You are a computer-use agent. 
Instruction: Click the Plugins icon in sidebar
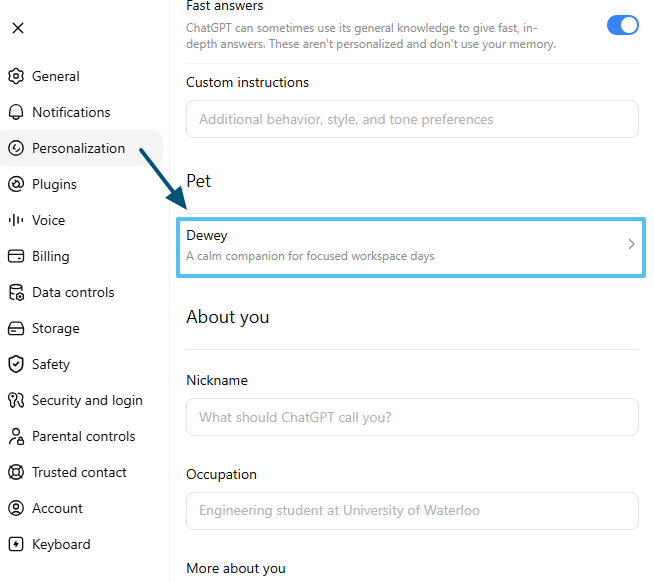16,184
